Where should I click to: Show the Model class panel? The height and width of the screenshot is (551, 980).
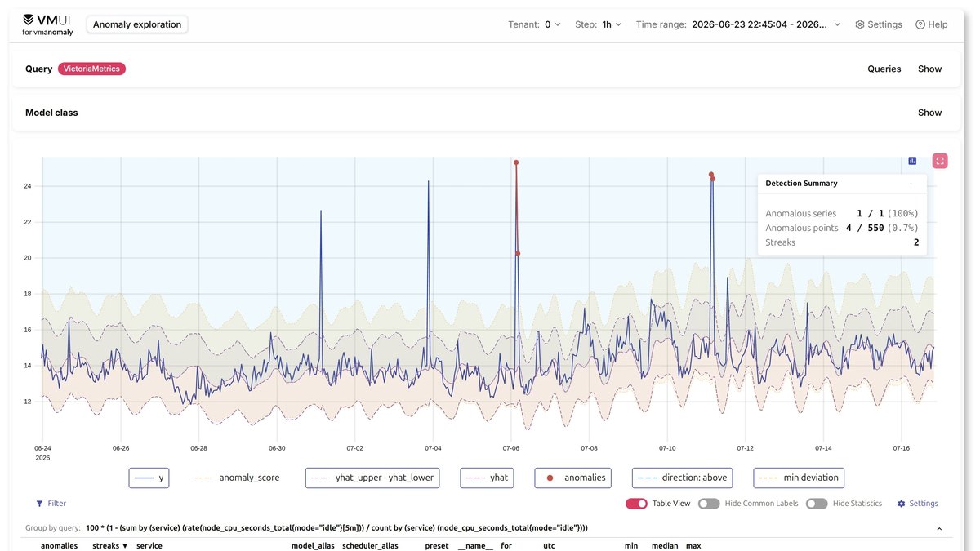point(930,113)
